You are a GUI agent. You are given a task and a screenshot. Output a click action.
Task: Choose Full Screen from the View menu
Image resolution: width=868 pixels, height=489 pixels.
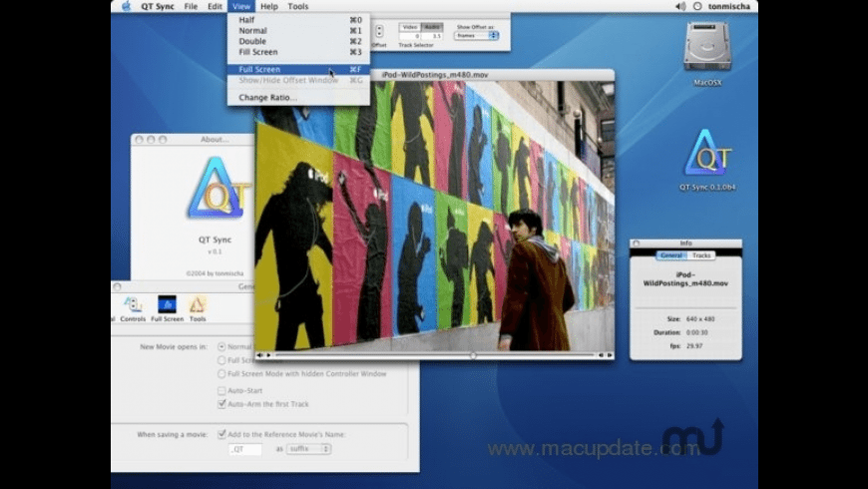(x=298, y=69)
